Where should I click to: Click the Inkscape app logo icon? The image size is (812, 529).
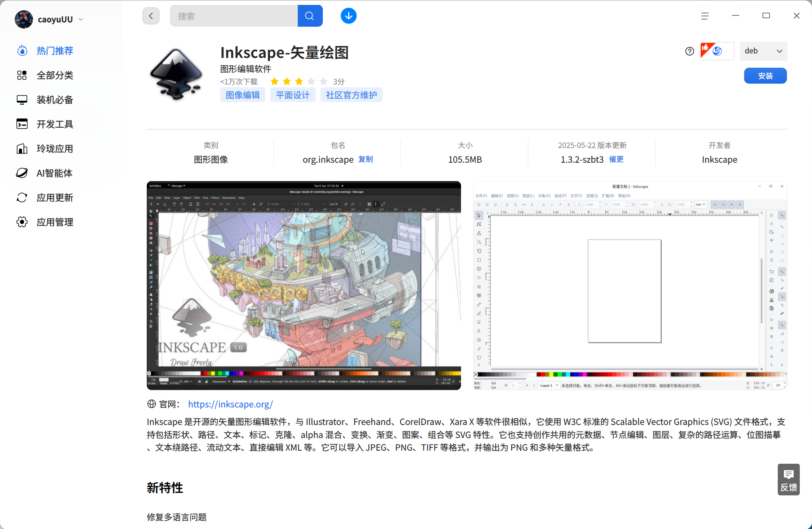click(x=176, y=74)
